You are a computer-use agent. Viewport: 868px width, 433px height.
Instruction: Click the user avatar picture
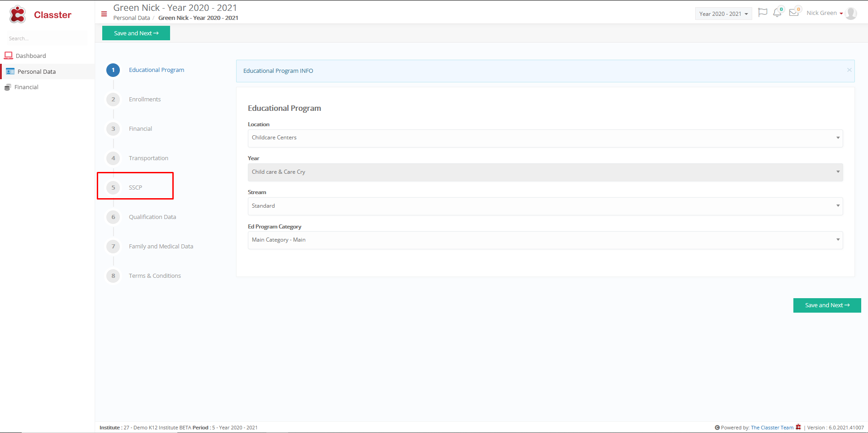pyautogui.click(x=851, y=13)
